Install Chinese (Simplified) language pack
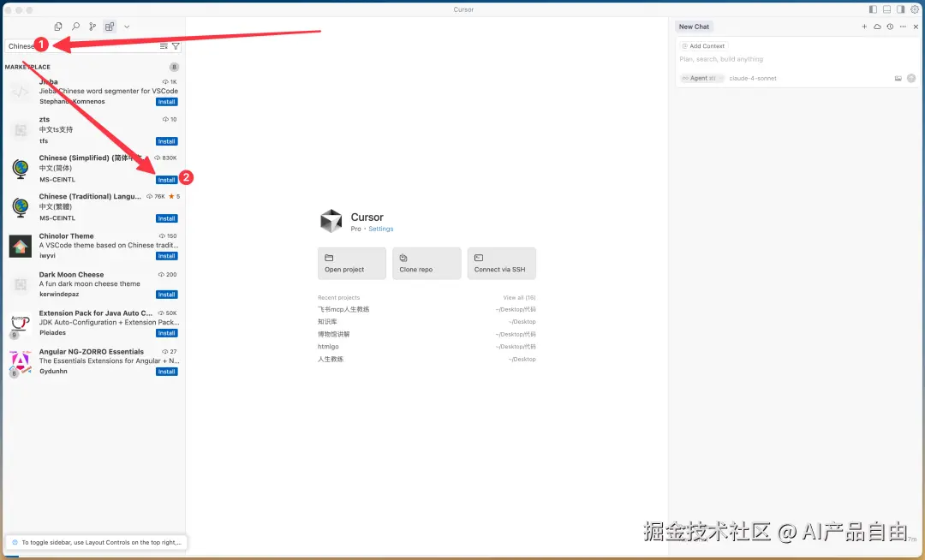This screenshot has height=560, width=925. 166,180
